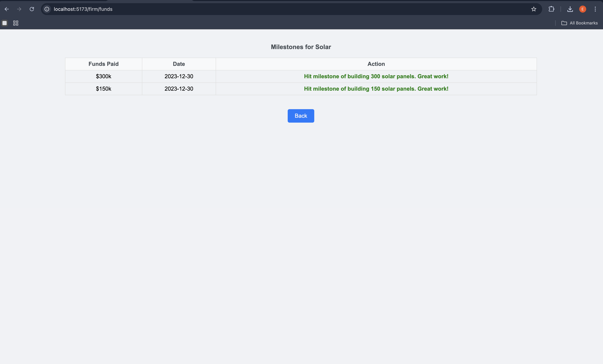Click the $300k funds cell
Image resolution: width=603 pixels, height=364 pixels.
(x=103, y=76)
